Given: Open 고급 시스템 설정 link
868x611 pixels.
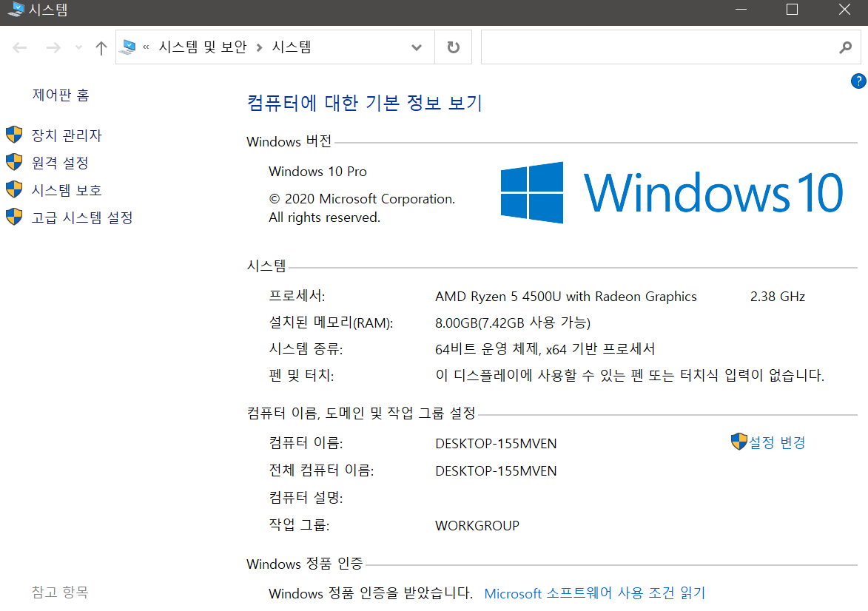Looking at the screenshot, I should [82, 217].
